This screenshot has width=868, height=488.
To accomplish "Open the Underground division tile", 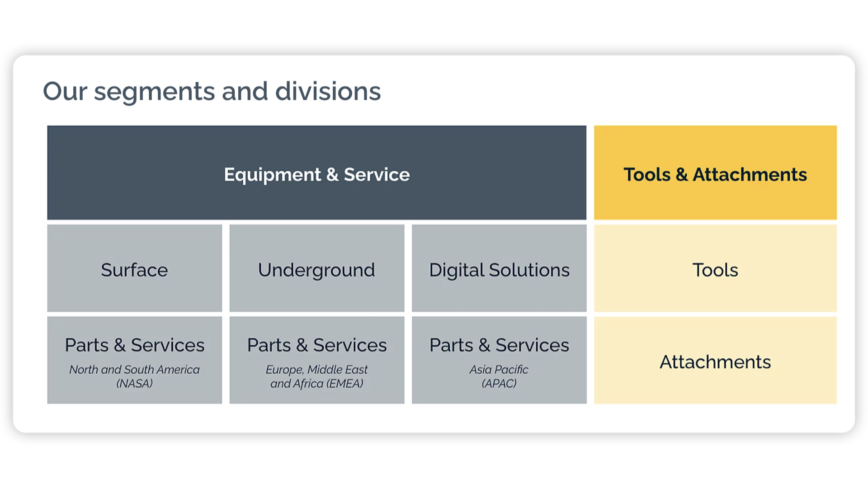I will point(316,268).
